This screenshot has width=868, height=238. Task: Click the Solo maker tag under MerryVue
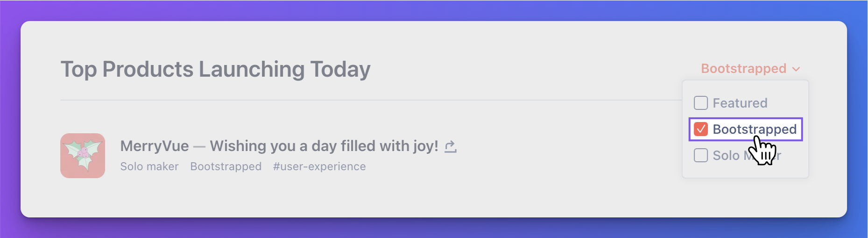pyautogui.click(x=149, y=166)
